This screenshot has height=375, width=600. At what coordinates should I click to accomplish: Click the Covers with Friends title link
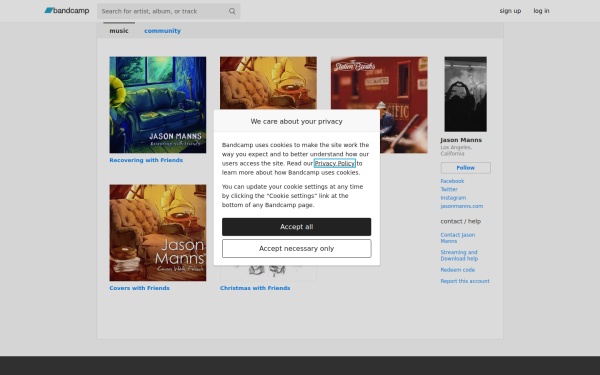(x=139, y=288)
